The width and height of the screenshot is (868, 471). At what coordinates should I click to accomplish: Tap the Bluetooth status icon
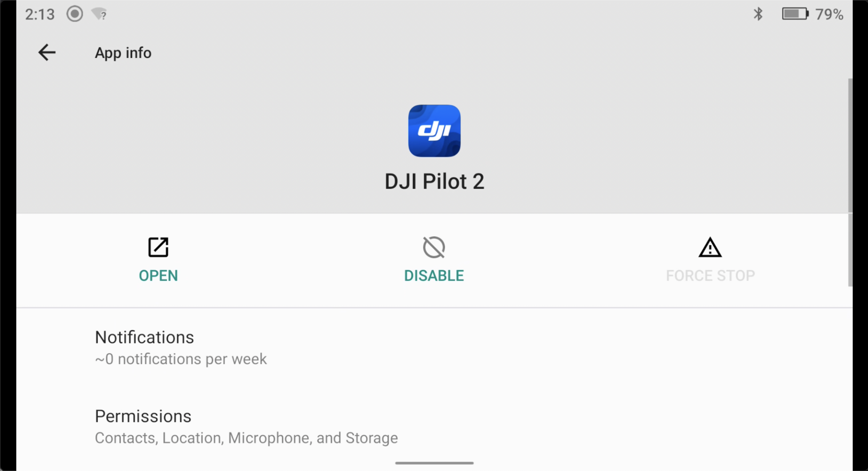(x=758, y=14)
